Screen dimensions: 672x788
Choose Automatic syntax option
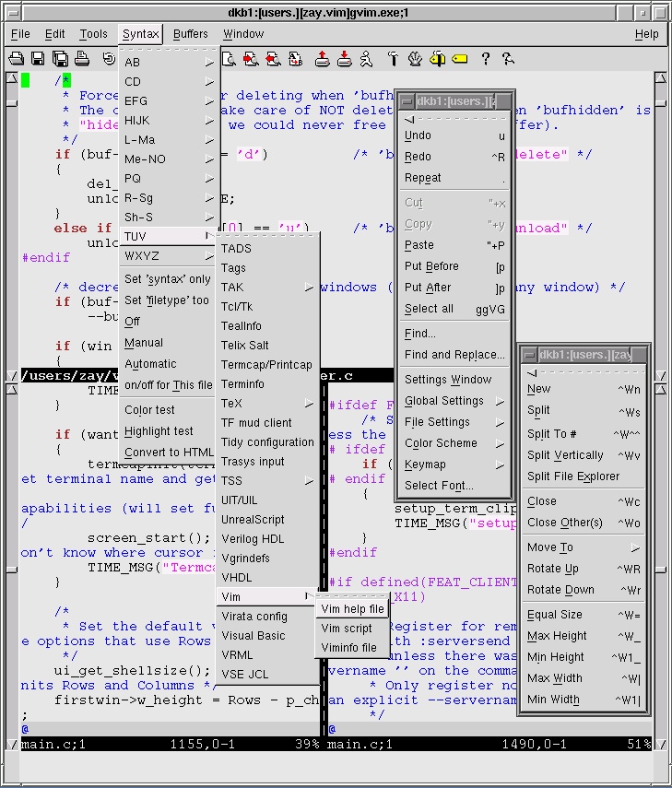169,364
